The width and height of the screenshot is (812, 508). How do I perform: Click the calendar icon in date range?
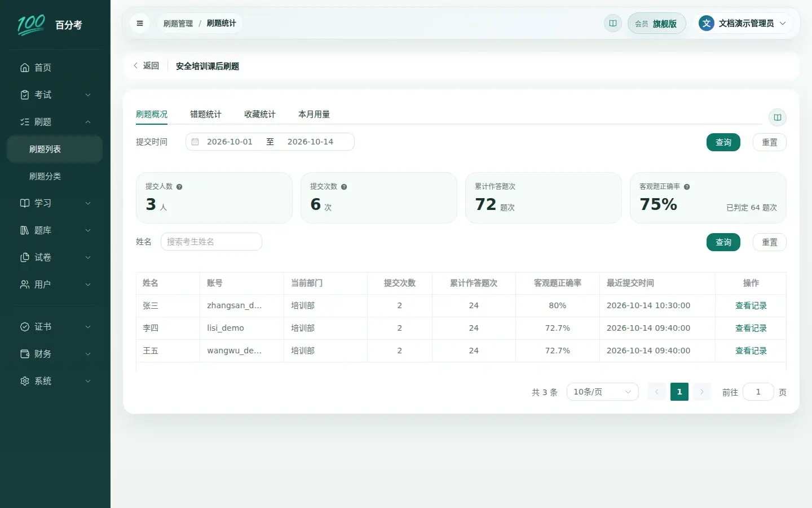point(195,142)
